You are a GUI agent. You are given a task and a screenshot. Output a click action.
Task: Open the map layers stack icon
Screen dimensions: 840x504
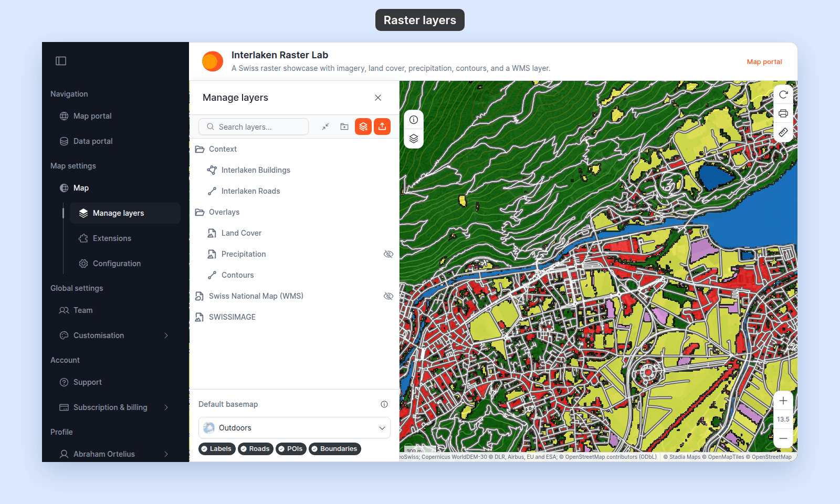[414, 139]
